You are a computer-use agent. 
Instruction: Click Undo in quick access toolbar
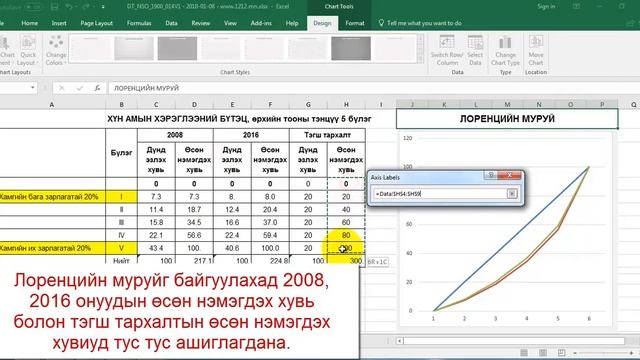tap(69, 7)
